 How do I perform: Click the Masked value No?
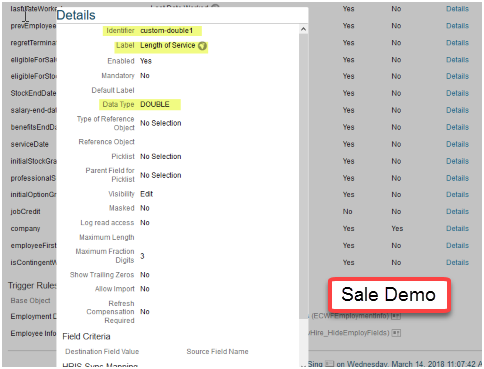pos(145,208)
